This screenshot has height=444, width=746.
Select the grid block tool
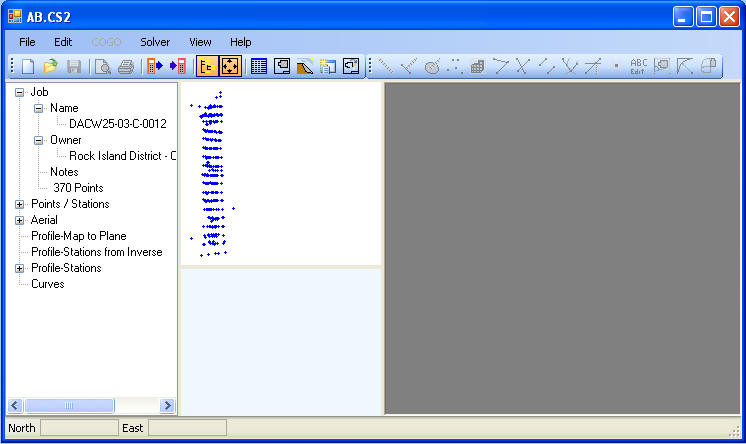click(x=478, y=66)
